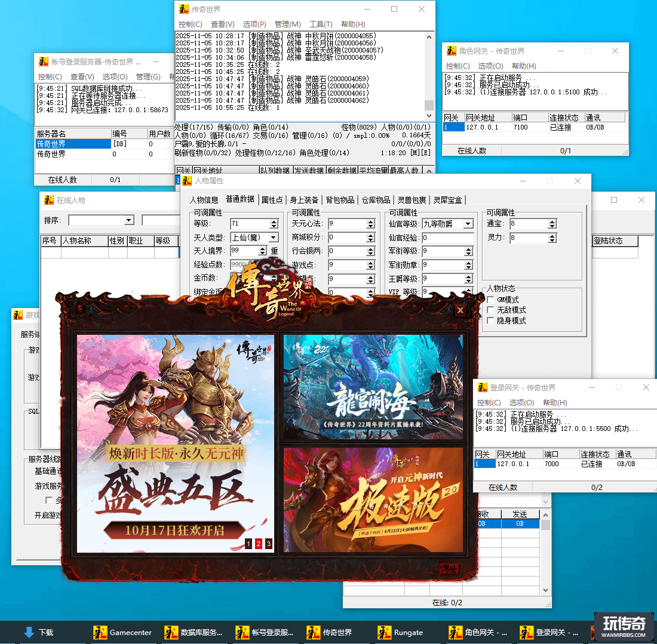Click 仙官经验 input field
Image resolution: width=657 pixels, height=644 pixels.
click(x=447, y=238)
